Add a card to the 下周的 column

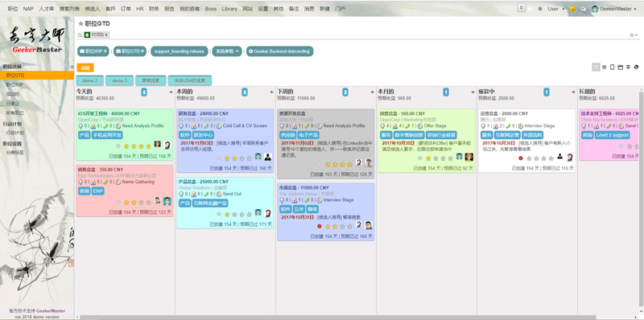(372, 92)
